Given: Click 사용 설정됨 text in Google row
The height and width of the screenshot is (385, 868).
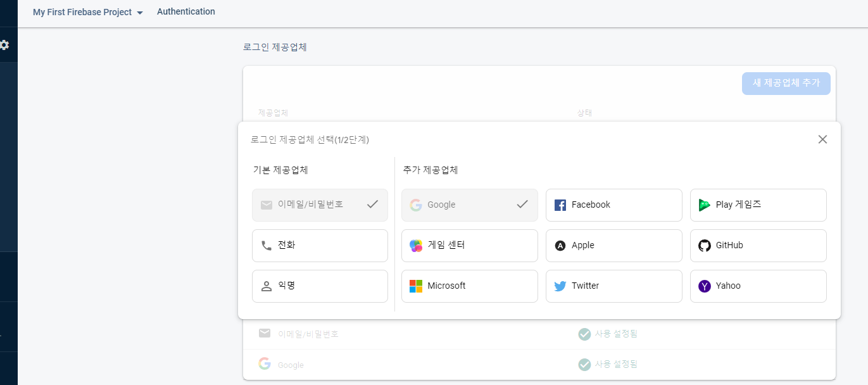Looking at the screenshot, I should tap(616, 365).
